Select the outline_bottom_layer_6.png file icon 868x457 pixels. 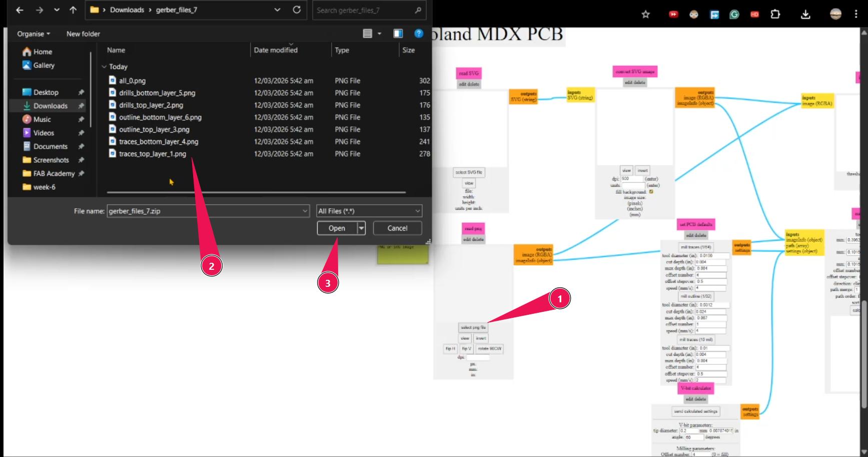113,117
